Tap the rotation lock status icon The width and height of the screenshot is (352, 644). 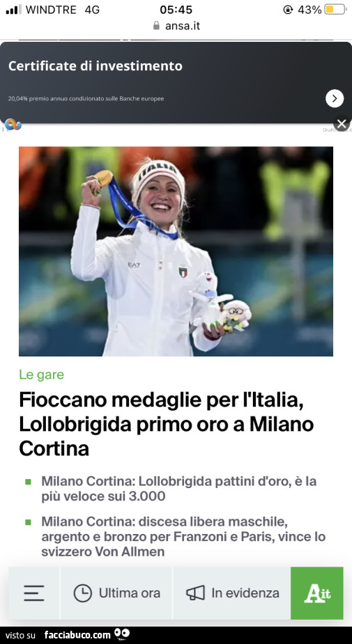[x=288, y=10]
